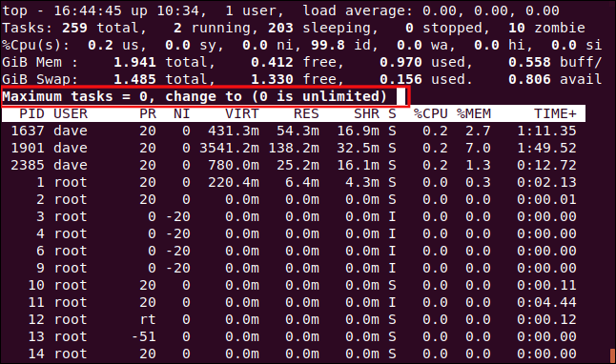
Task: Click the 32.5m SHR value
Action: coord(358,148)
